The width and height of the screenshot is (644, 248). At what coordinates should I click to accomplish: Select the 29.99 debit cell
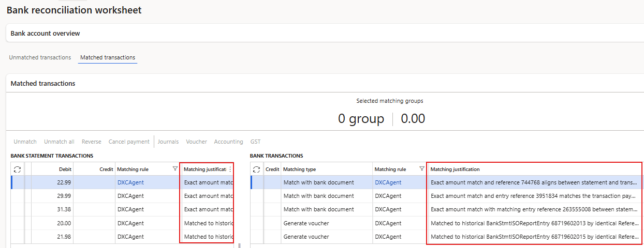coord(52,196)
